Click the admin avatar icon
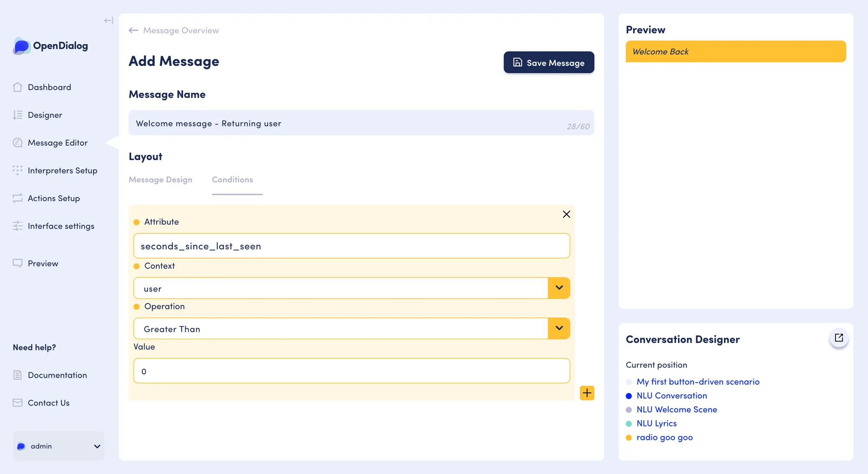Image resolution: width=868 pixels, height=474 pixels. [x=21, y=446]
